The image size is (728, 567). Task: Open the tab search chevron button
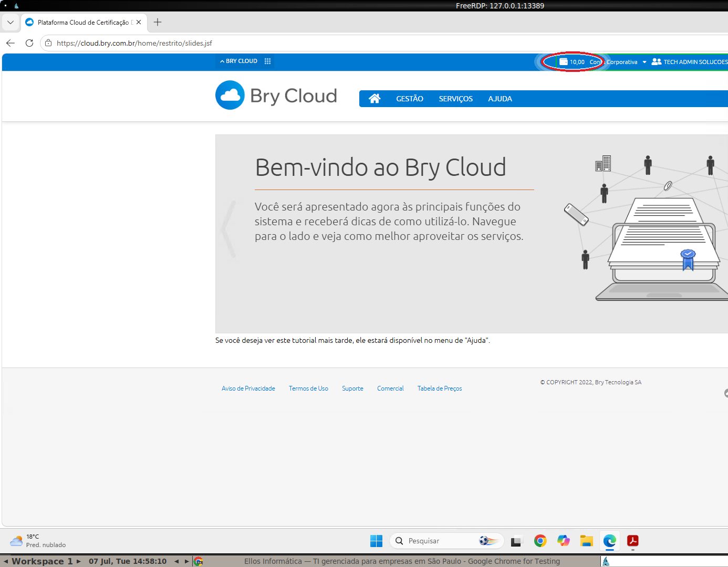pyautogui.click(x=11, y=22)
